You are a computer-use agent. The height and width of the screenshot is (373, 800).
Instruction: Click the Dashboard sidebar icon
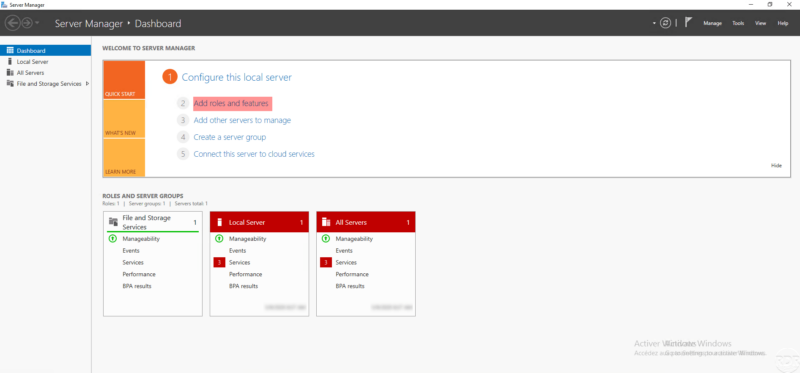pos(10,51)
